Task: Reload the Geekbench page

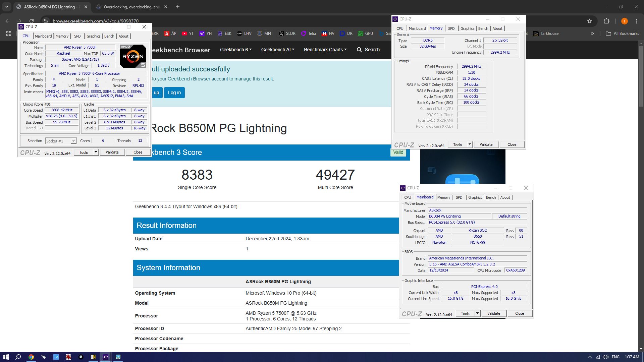Action: [x=32, y=21]
